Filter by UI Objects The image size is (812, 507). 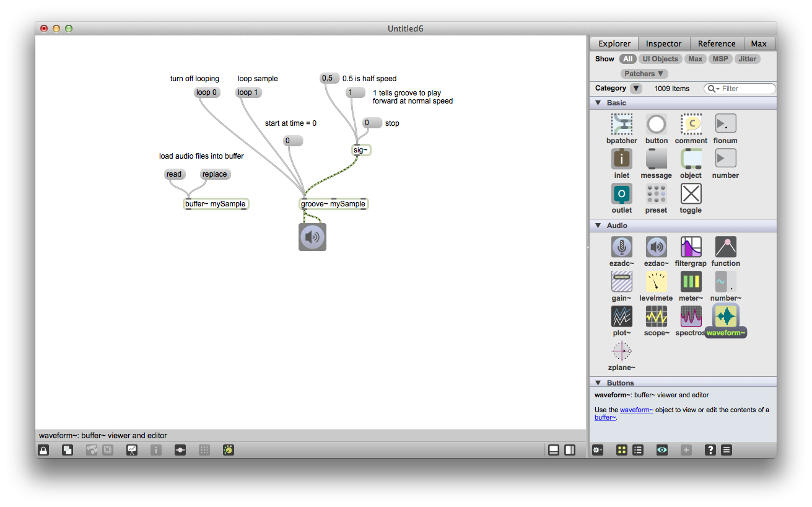pyautogui.click(x=660, y=59)
